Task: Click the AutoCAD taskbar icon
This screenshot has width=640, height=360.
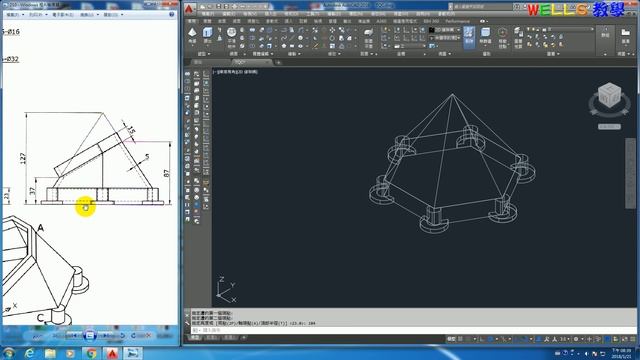Action: (x=112, y=353)
